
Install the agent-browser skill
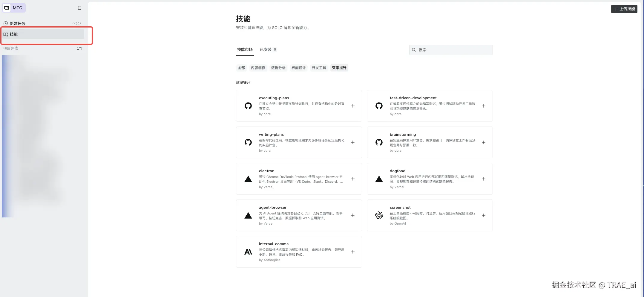(x=353, y=215)
